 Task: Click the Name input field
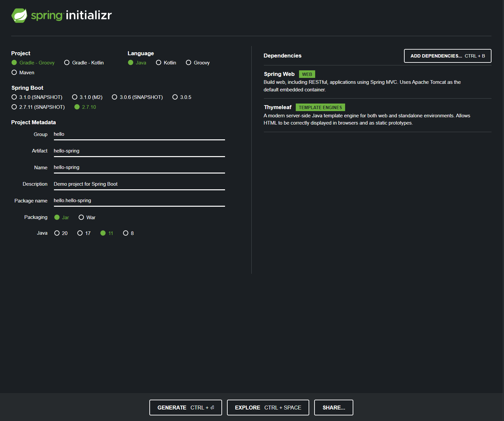click(x=139, y=168)
